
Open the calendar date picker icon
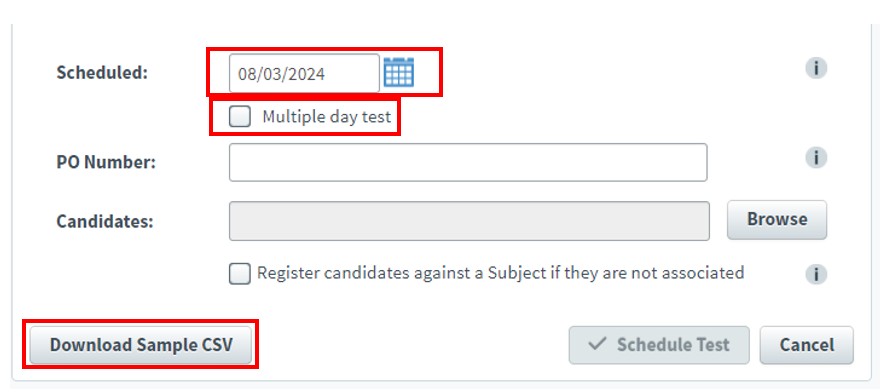(x=399, y=73)
